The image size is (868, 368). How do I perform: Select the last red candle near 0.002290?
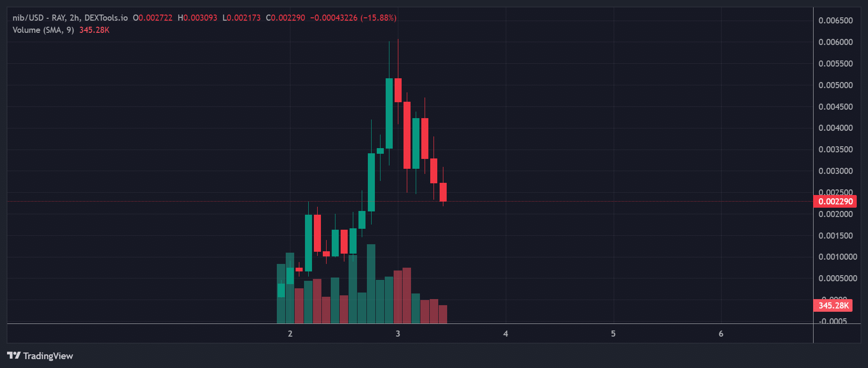point(443,192)
